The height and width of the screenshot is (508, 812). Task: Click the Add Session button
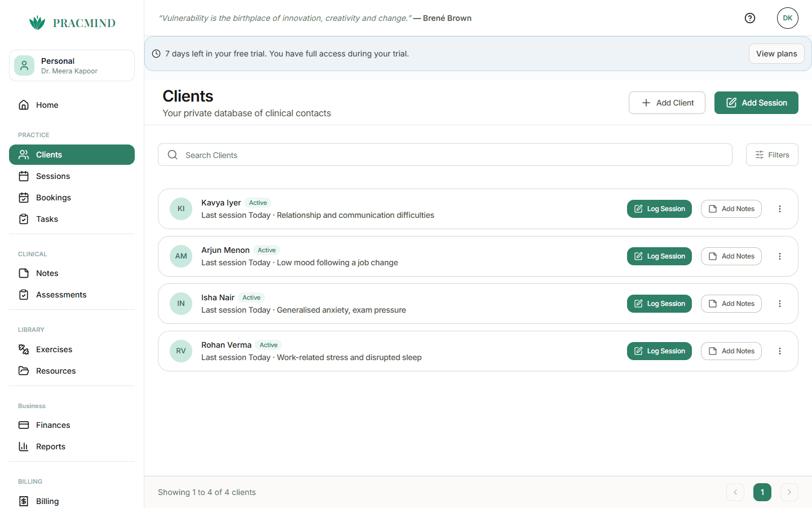point(756,103)
